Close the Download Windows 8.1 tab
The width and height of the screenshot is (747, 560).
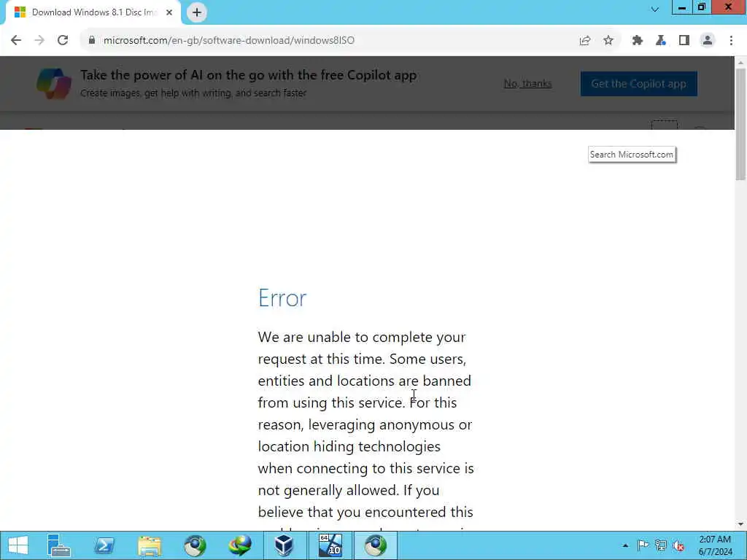click(x=169, y=12)
